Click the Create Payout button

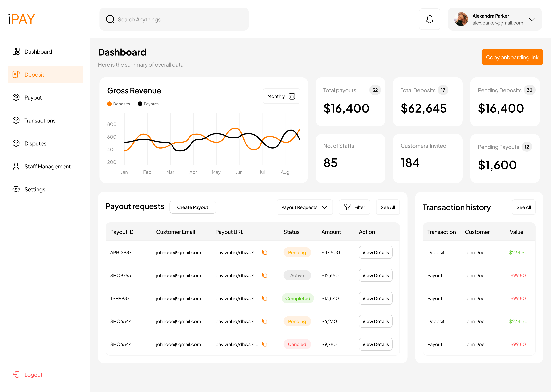(x=192, y=207)
